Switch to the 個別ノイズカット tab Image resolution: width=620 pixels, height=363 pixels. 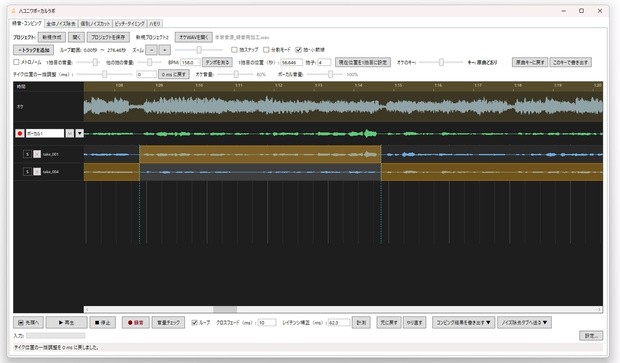(95, 24)
